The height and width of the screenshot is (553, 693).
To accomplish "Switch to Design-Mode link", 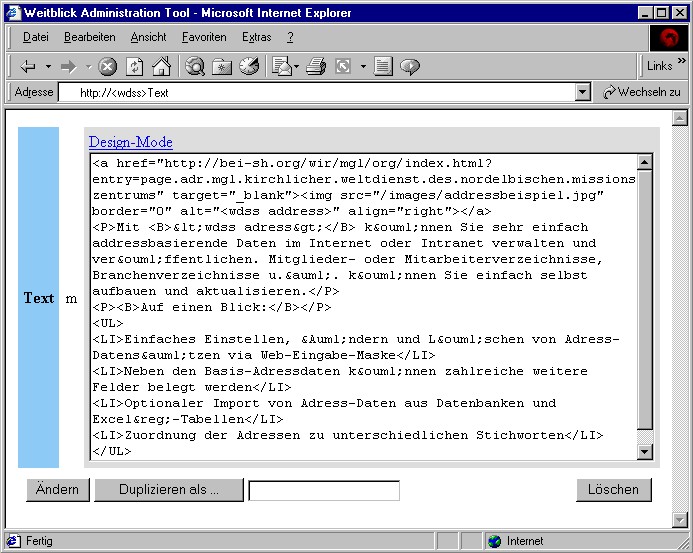I will 130,142.
